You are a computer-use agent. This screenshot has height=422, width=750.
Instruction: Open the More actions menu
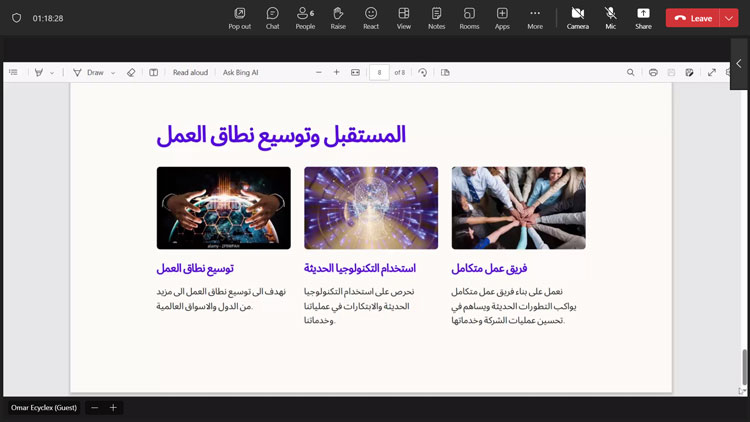(535, 17)
